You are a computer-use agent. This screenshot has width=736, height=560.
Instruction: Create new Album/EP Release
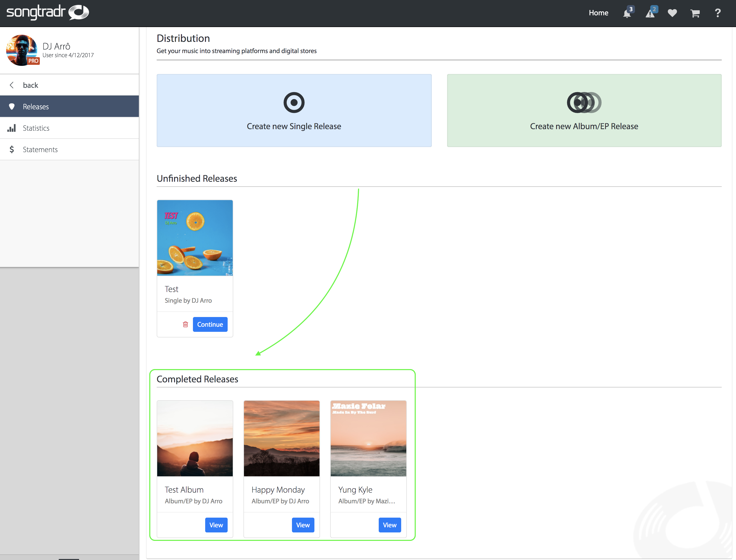click(x=584, y=110)
